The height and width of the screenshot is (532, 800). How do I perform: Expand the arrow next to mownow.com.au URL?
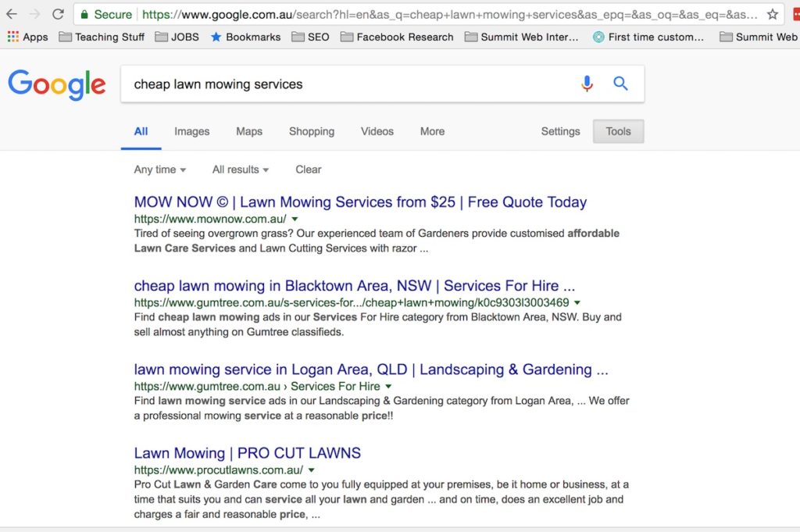295,220
